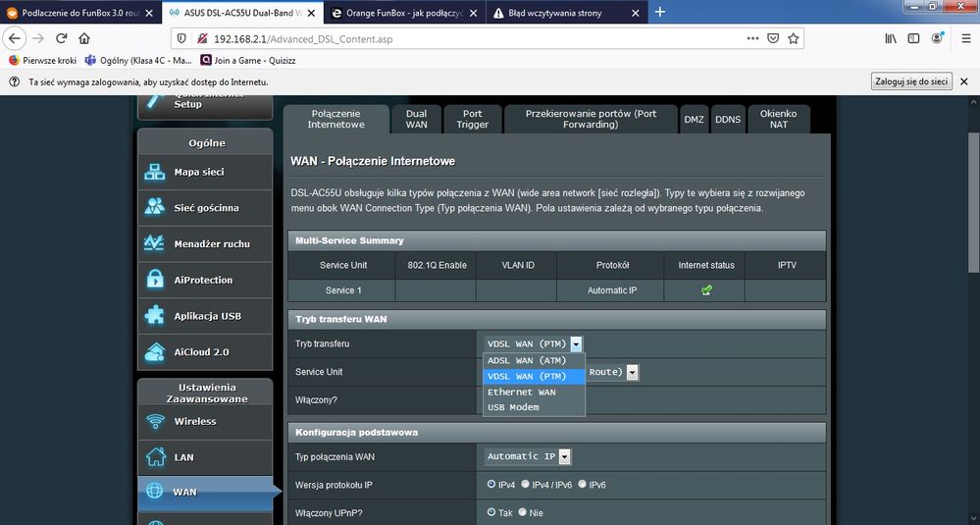The height and width of the screenshot is (525, 980).
Task: Switch to the Dual WAN tab
Action: click(416, 119)
